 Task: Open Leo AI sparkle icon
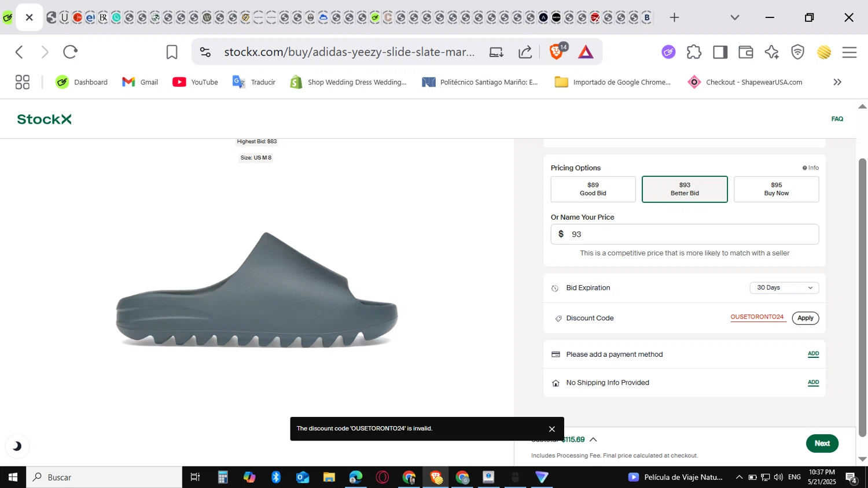click(772, 52)
